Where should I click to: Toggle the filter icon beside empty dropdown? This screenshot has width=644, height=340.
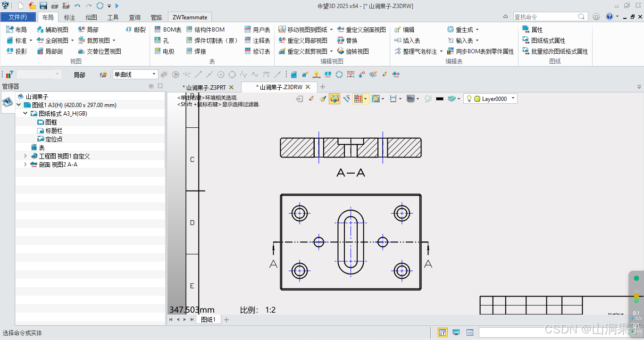coord(9,75)
